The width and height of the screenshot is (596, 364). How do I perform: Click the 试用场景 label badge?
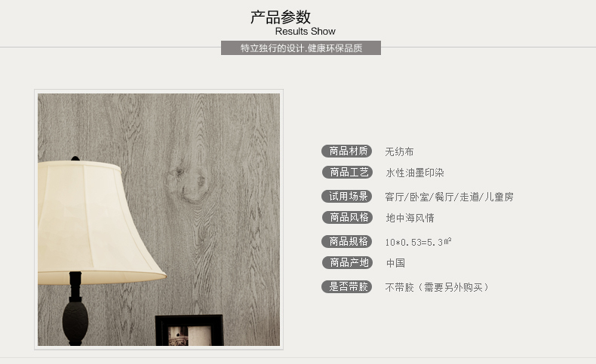click(x=346, y=196)
